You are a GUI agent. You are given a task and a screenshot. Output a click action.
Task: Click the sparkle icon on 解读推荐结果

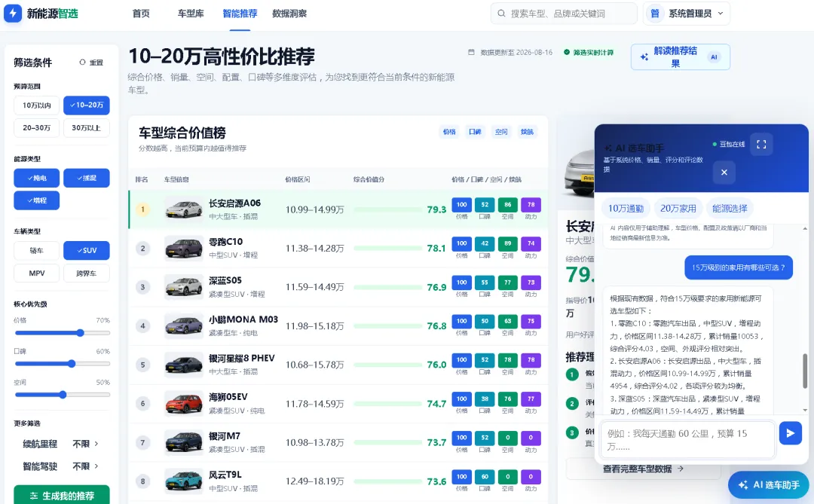pos(644,57)
